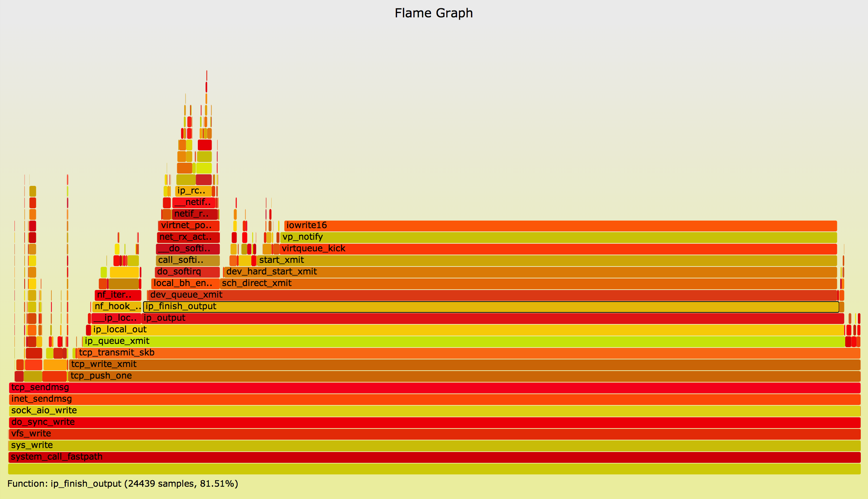Open the dev_hard_start_xmit frame

pos(531,272)
